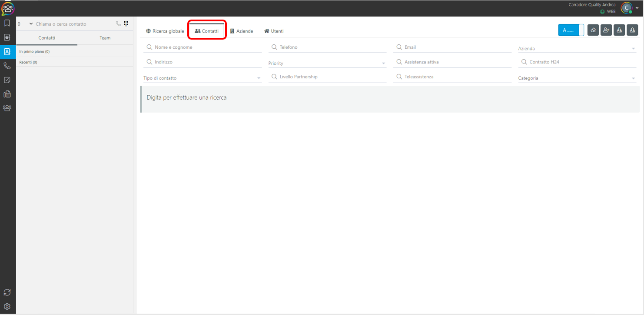644x315 pixels.
Task: Click the Assistenza attiva search field
Action: (452, 62)
